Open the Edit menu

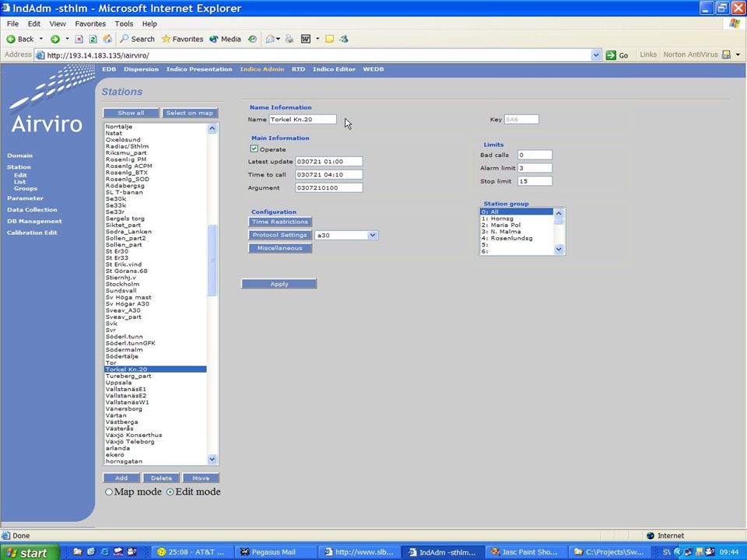33,24
